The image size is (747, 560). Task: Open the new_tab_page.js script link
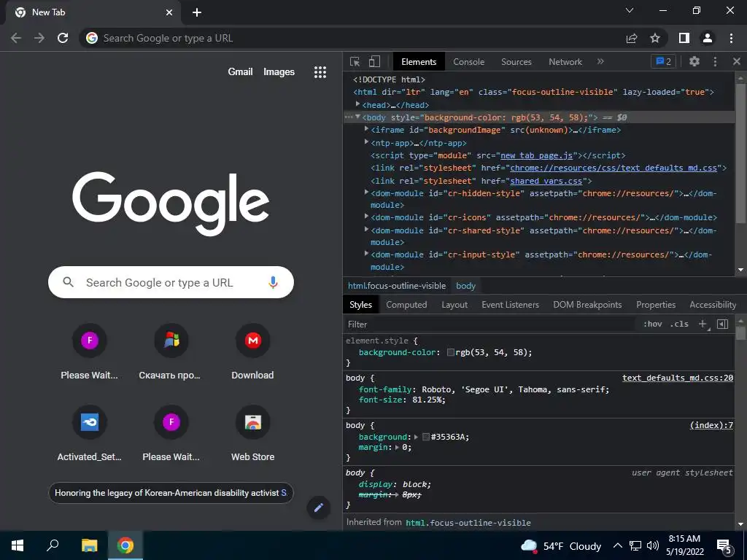(x=536, y=155)
